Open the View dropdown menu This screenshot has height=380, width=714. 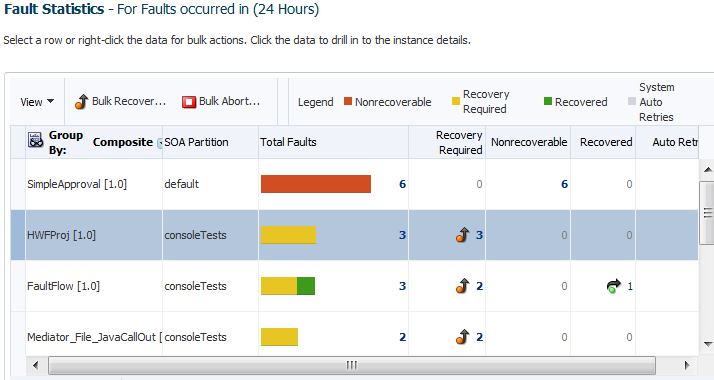point(37,102)
